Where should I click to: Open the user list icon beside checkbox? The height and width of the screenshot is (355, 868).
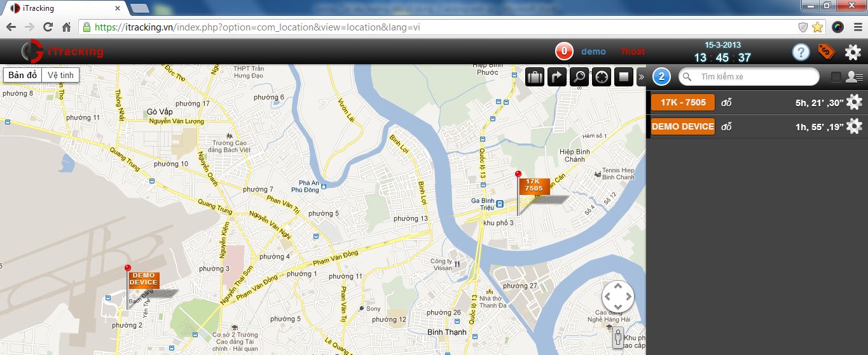click(854, 77)
